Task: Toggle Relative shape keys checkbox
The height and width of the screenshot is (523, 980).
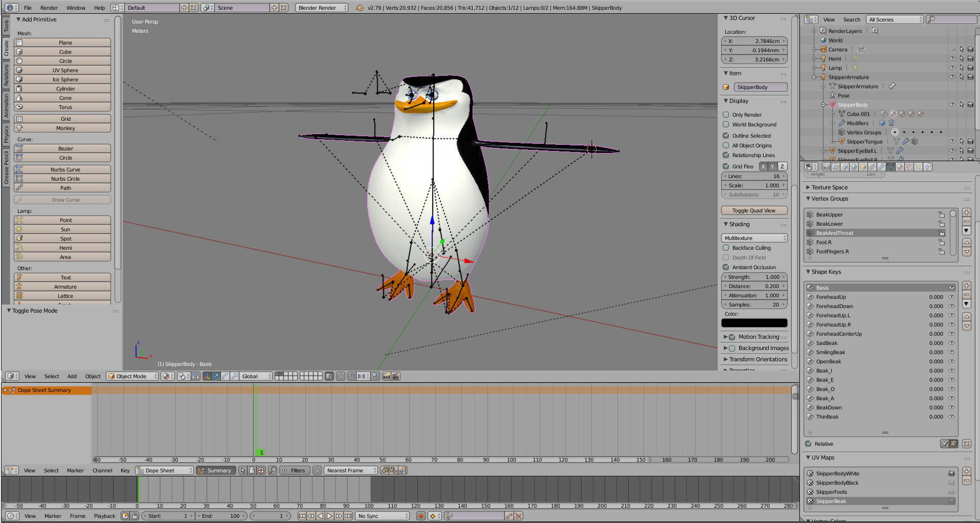Action: pos(809,444)
